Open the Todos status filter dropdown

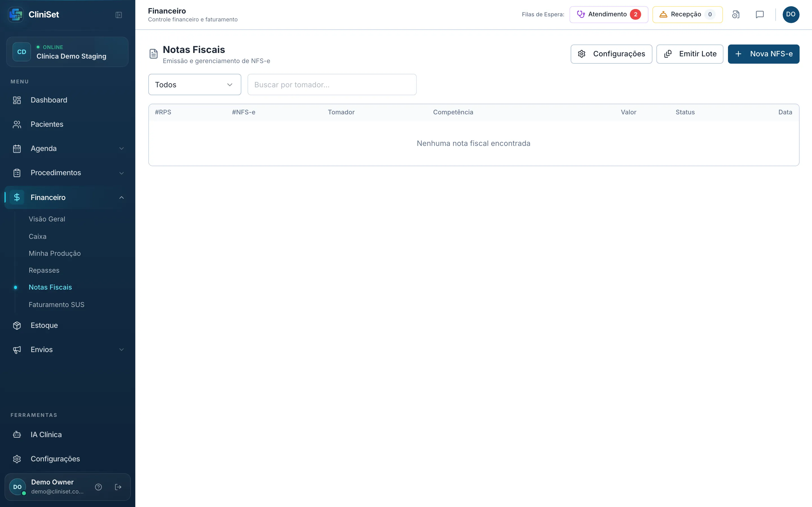coord(195,84)
